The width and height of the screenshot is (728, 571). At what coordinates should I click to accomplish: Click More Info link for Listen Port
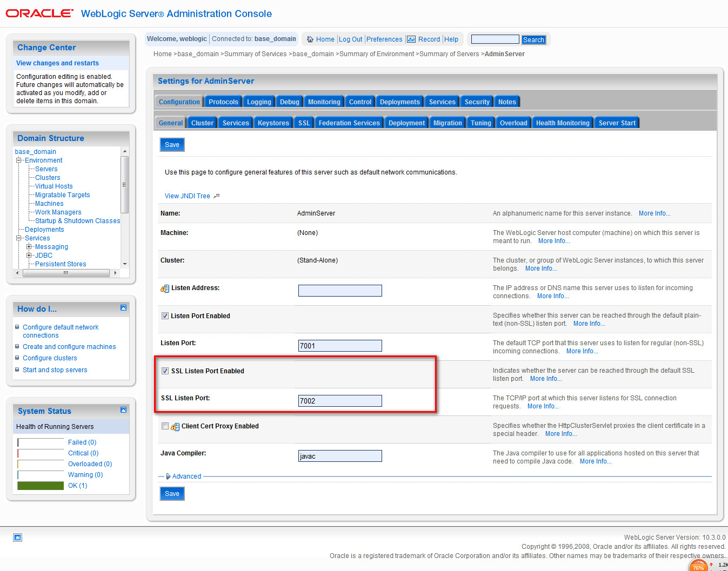click(582, 351)
